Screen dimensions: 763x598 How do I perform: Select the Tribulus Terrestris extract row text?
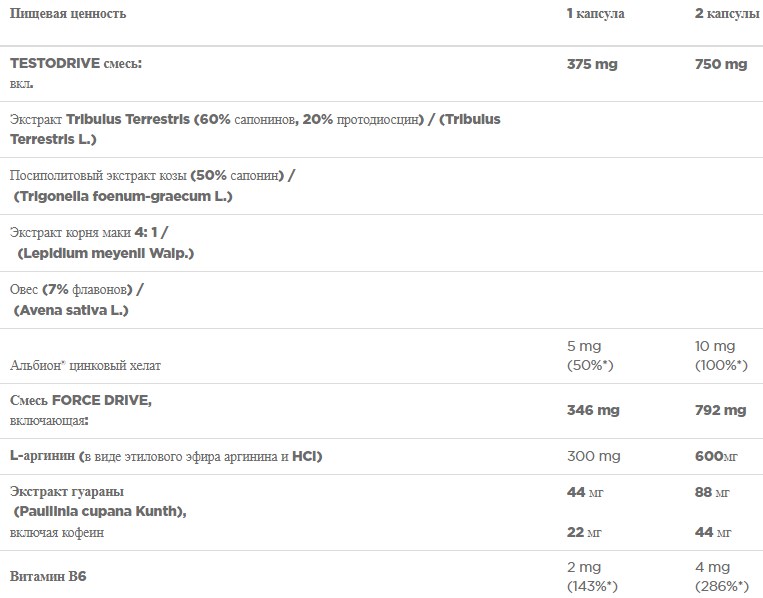click(x=254, y=119)
